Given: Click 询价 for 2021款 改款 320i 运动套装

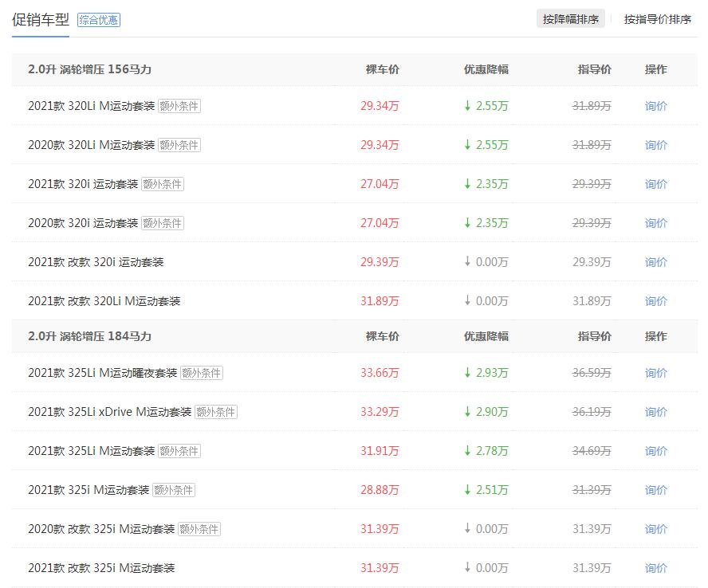Looking at the screenshot, I should tap(656, 262).
